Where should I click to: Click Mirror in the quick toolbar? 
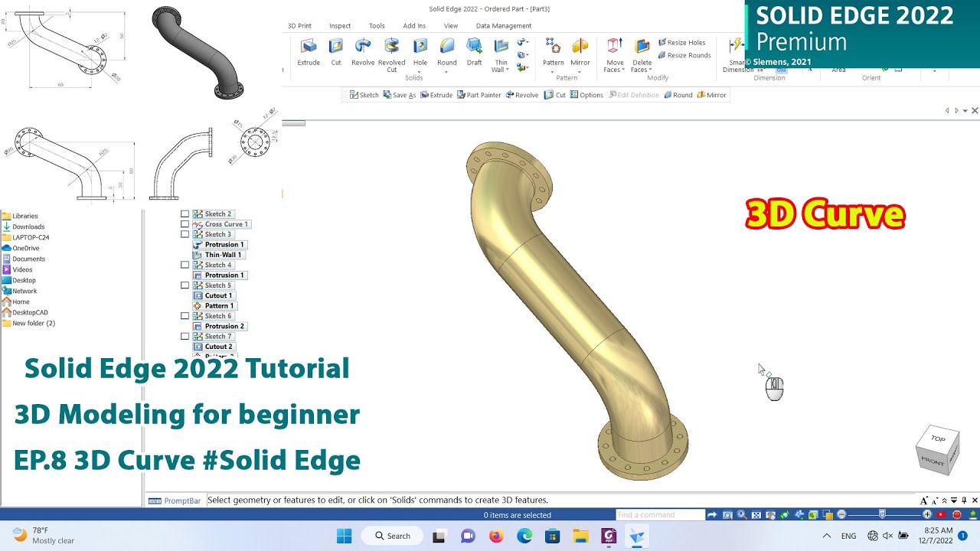[711, 95]
